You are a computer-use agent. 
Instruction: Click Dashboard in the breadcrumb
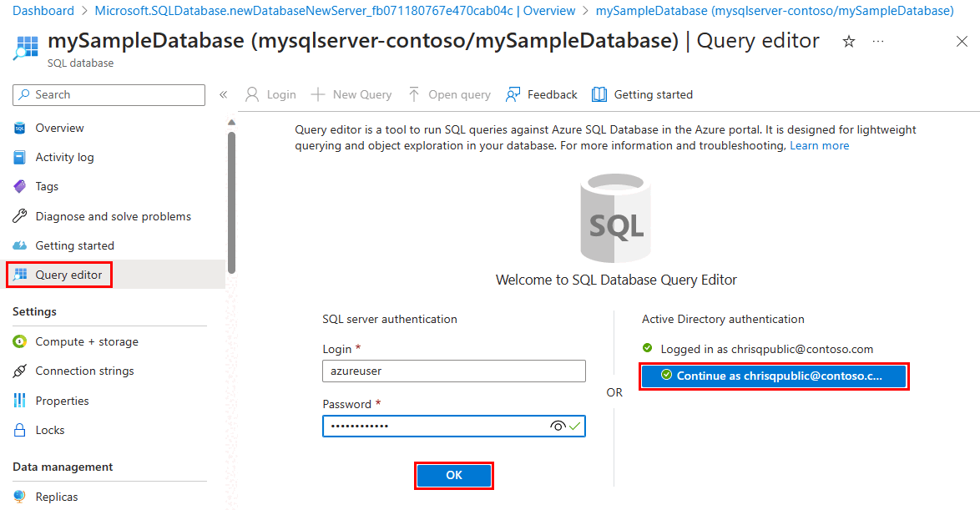(x=43, y=11)
